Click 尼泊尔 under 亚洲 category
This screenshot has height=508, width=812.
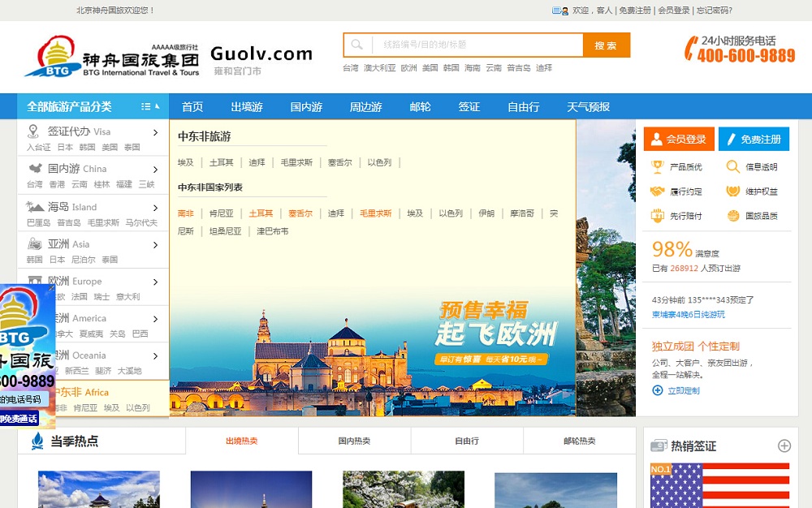83,259
